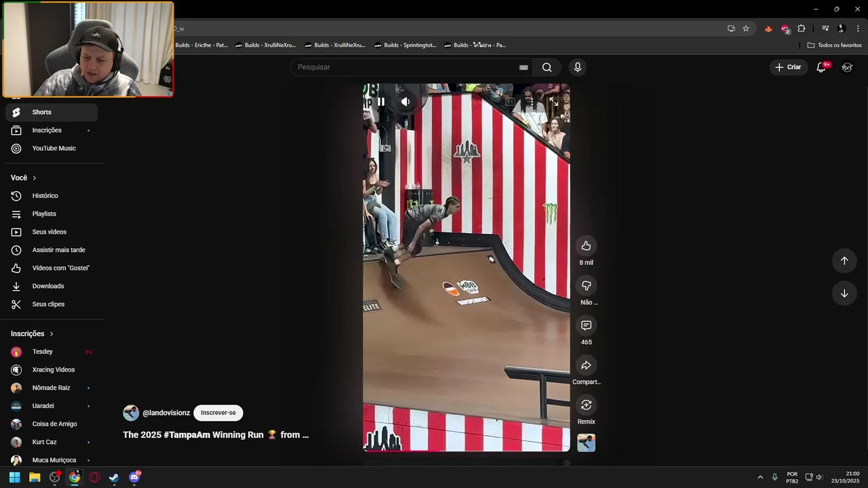Viewport: 868px width, 488px height.
Task: Open Builds - Sprintingtot bookmark
Action: [406, 45]
